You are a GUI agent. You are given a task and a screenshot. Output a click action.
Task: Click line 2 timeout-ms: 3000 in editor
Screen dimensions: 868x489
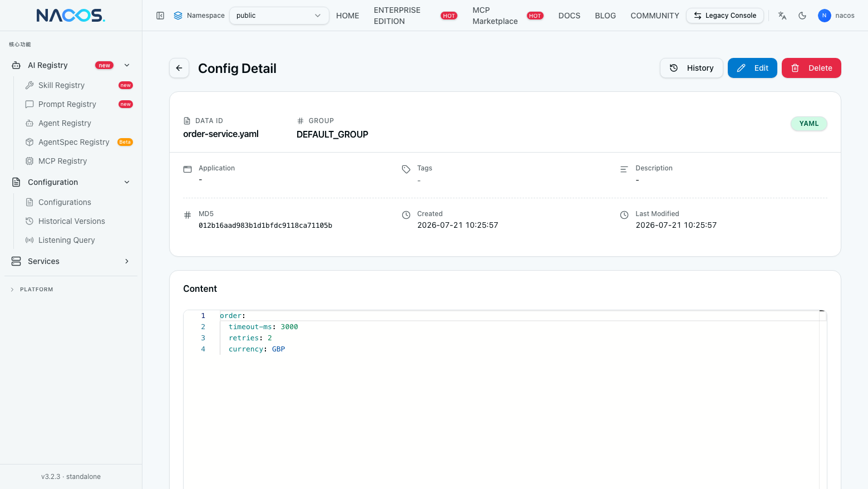pos(263,327)
